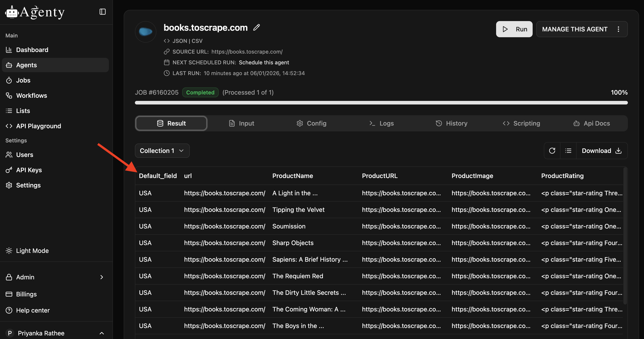The width and height of the screenshot is (644, 339).
Task: Switch to the History tab
Action: [x=452, y=123]
